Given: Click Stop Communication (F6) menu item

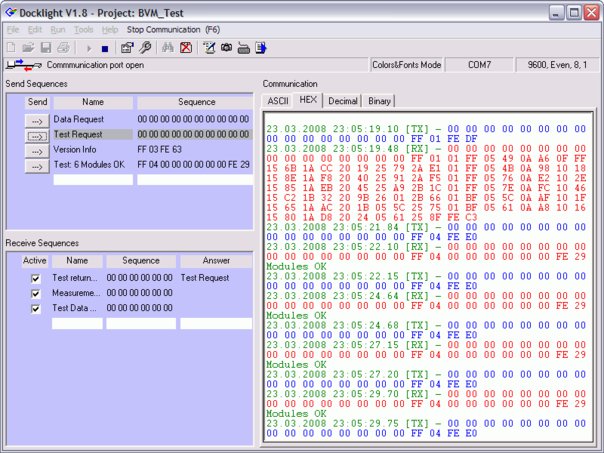Looking at the screenshot, I should [173, 30].
